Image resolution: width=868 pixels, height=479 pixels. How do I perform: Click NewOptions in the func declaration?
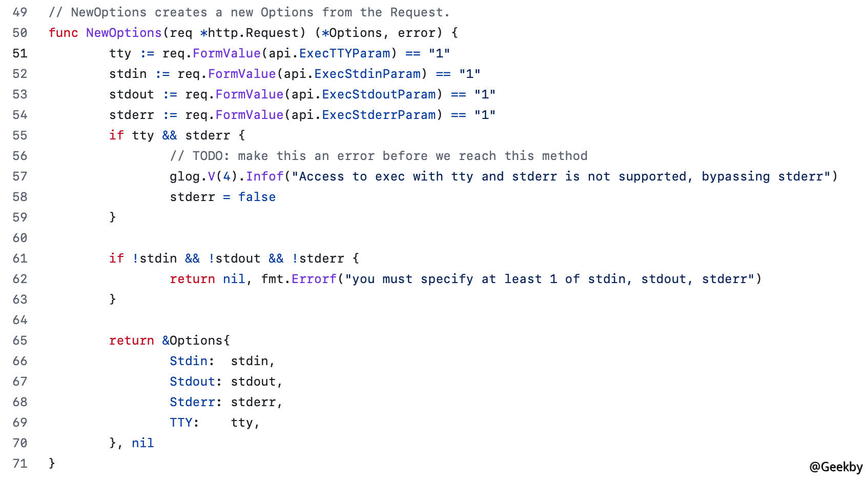click(123, 33)
